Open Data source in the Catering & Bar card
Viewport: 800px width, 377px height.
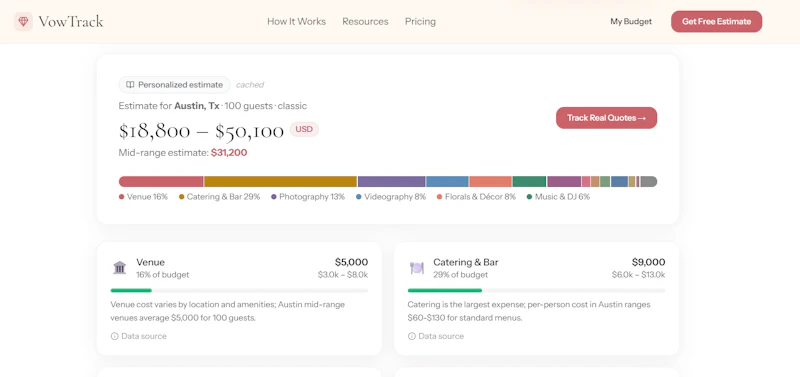(436, 336)
